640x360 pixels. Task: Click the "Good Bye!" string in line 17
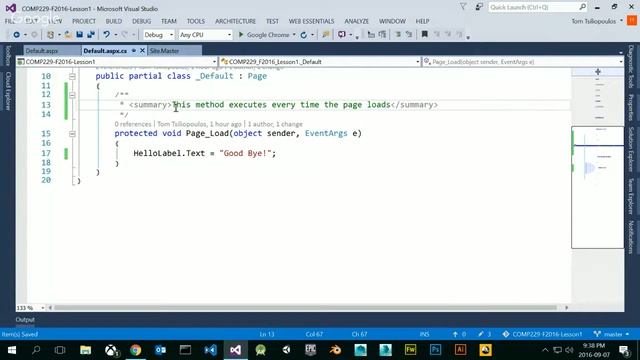tap(245, 153)
